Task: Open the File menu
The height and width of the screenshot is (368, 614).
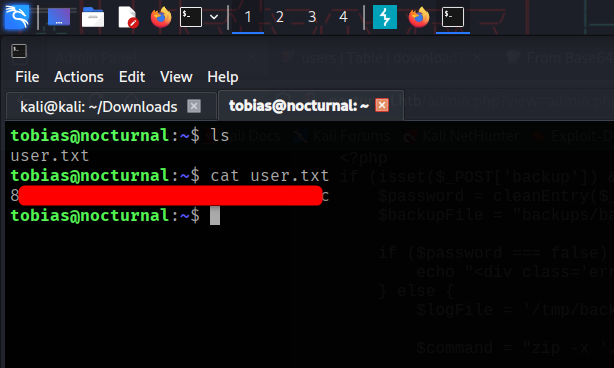Action: [x=27, y=77]
